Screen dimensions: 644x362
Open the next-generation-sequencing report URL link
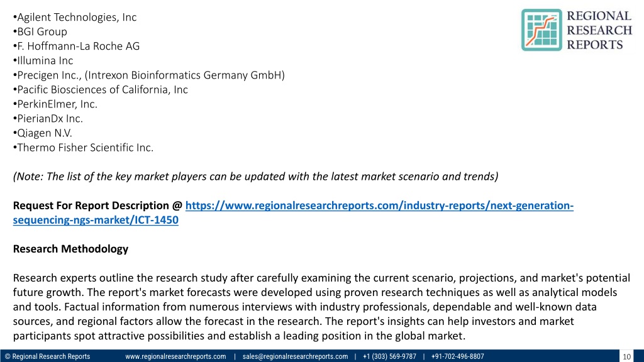379,206
